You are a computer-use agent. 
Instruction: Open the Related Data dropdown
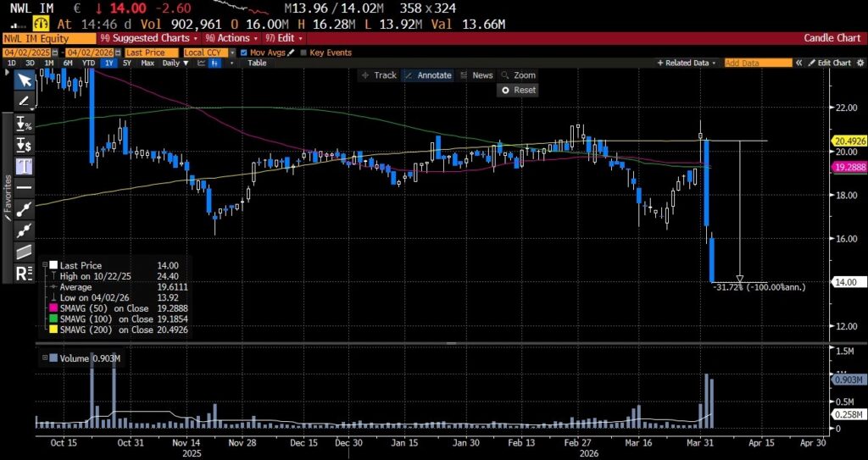click(690, 63)
